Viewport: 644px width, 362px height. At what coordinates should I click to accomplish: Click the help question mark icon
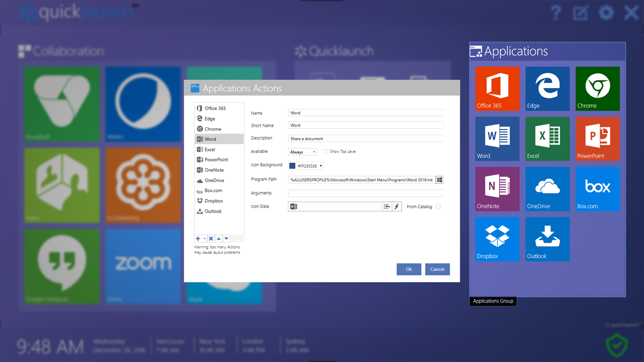555,13
